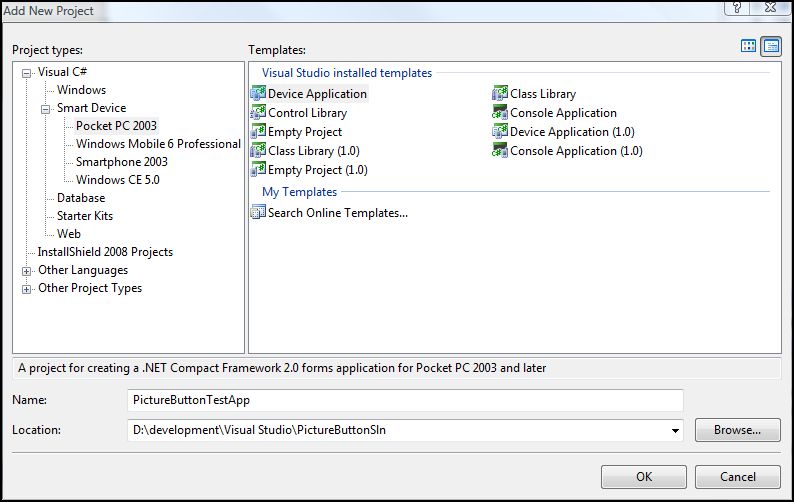The height and width of the screenshot is (502, 794).
Task: Click the Console Application label text
Action: pos(563,113)
